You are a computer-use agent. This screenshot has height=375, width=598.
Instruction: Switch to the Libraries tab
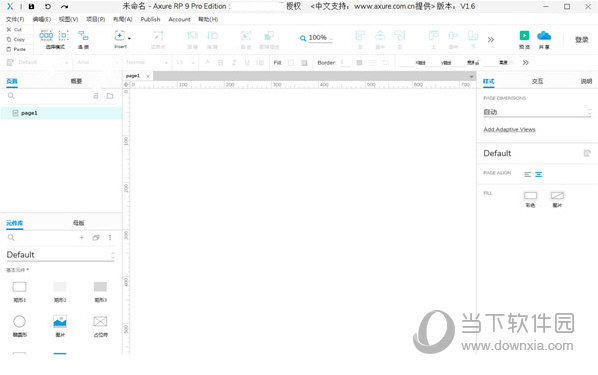point(14,223)
